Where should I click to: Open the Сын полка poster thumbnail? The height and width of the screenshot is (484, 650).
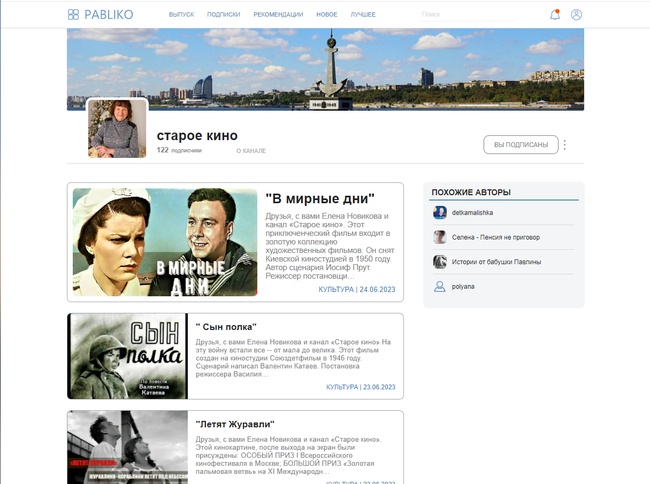coord(128,356)
